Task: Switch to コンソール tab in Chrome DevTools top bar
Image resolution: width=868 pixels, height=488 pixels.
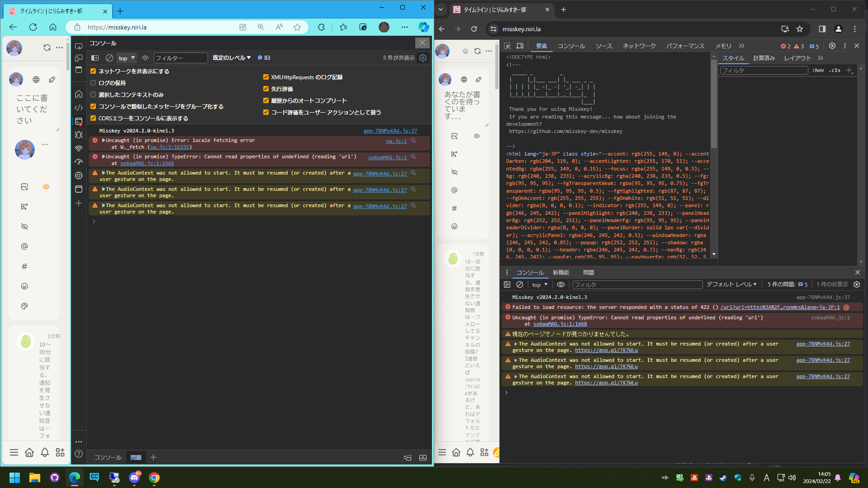Action: click(x=571, y=46)
